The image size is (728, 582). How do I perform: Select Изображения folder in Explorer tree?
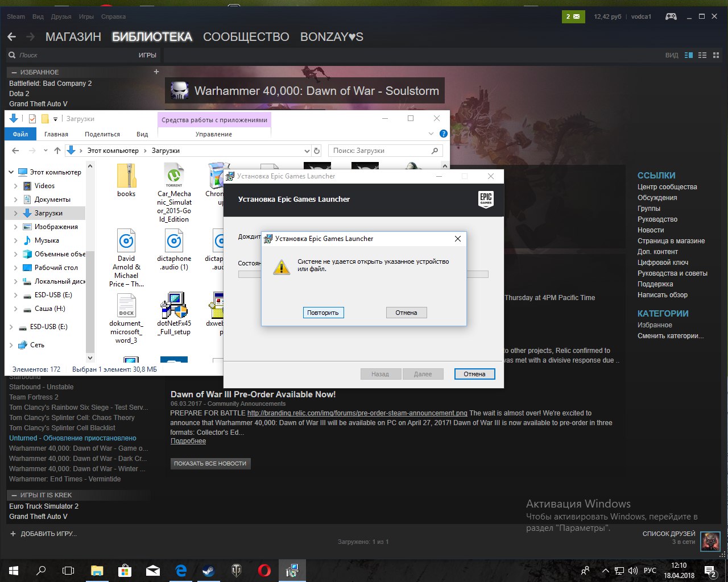56,227
